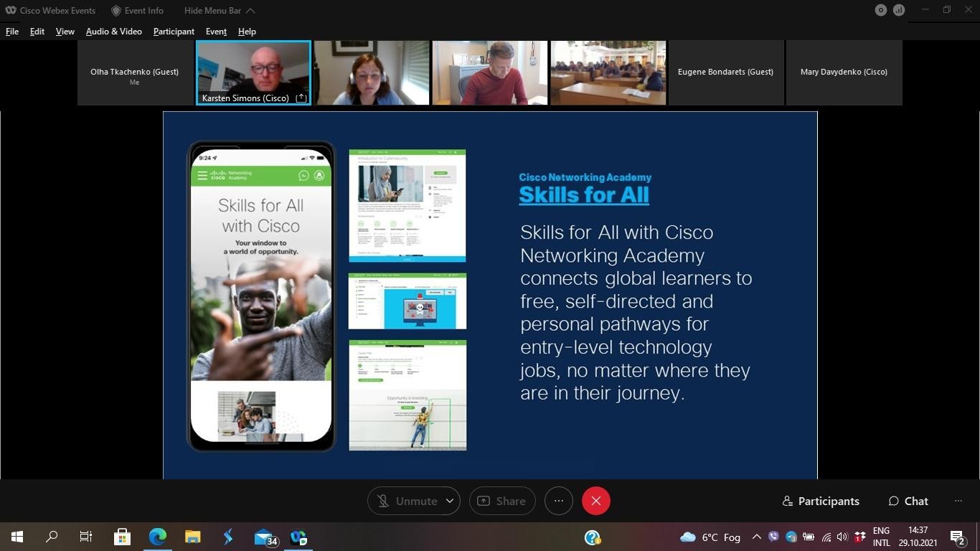The width and height of the screenshot is (980, 551).
Task: Click the Skills for All link on slide
Action: point(584,194)
